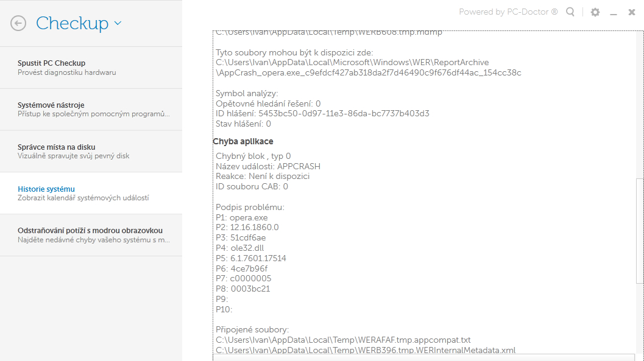Viewport: 644px width, 361px height.
Task: Click the Powered by PC-Doctor label
Action: coord(508,12)
